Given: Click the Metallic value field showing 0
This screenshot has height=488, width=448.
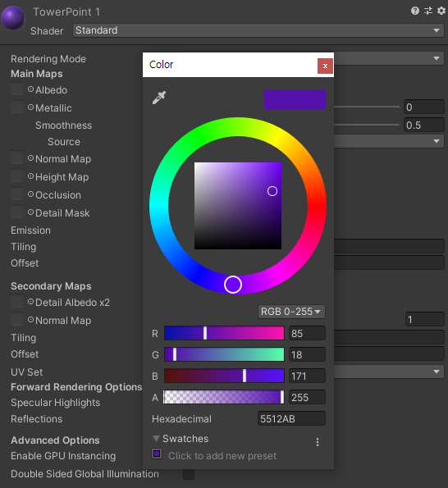Looking at the screenshot, I should [x=424, y=107].
